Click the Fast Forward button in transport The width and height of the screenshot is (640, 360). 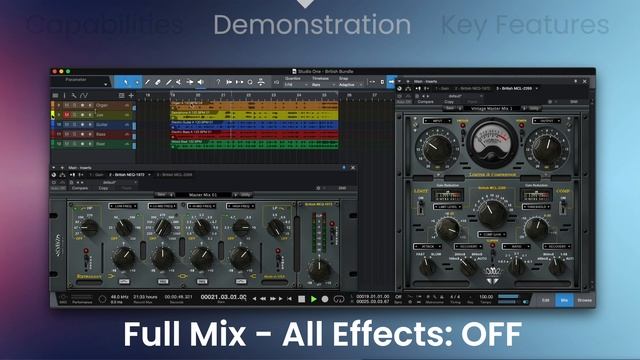272,299
